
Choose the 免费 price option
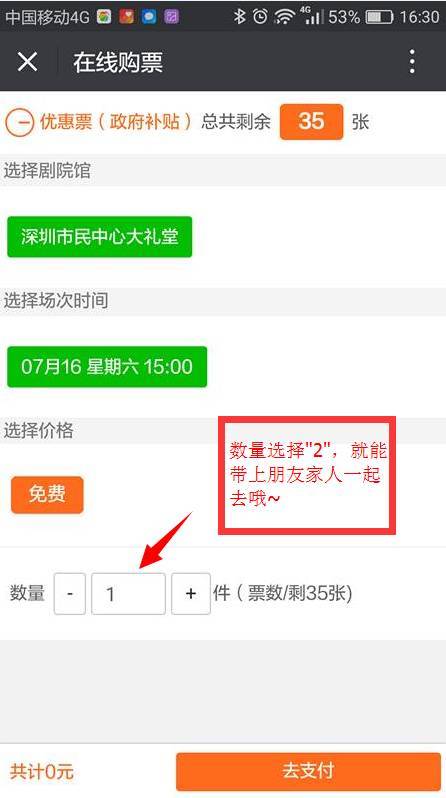(x=47, y=494)
